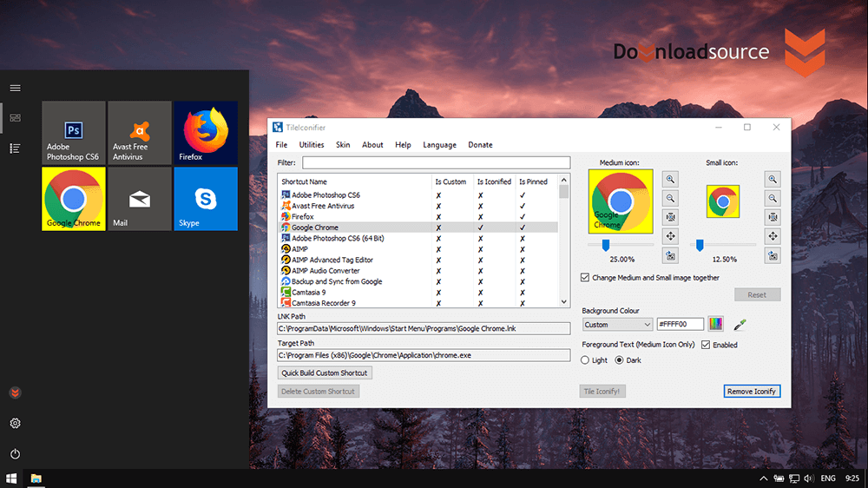Show pinned tiles view in Start menu
Viewport: 868px width, 488px height.
click(15, 118)
